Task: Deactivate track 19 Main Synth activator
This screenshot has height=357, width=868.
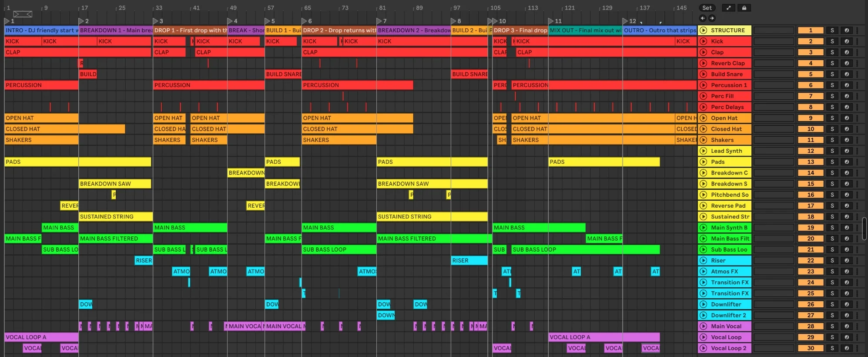Action: pos(811,228)
